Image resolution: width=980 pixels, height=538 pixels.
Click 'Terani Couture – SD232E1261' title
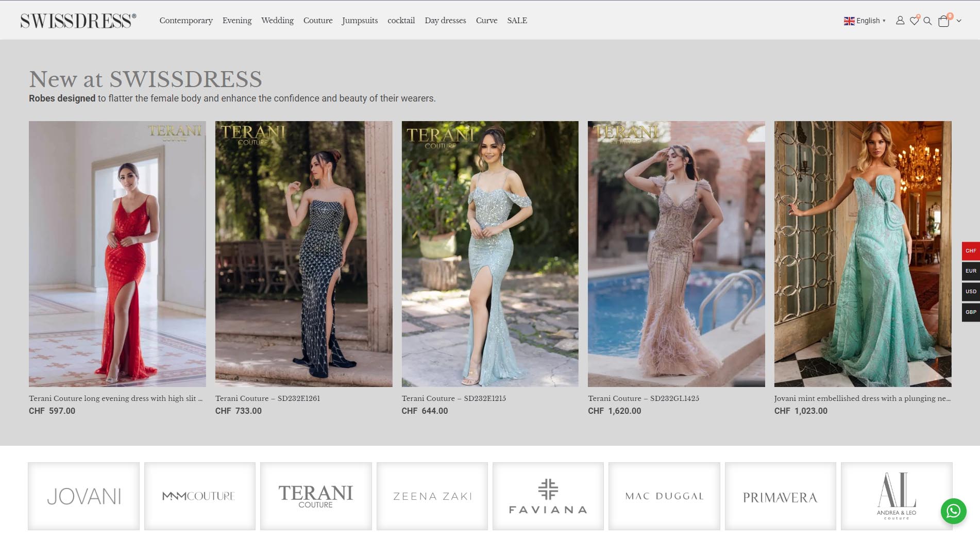click(x=268, y=398)
